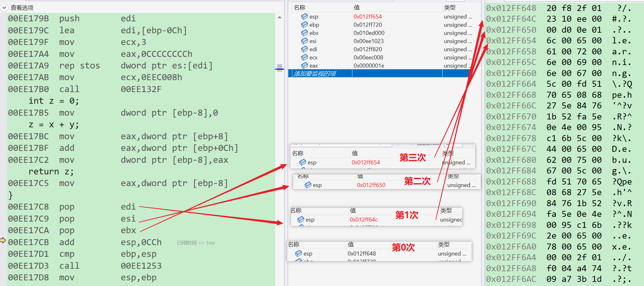Image resolution: width=644 pixels, height=286 pixels.
Task: Select esi value 0x00ee1023
Action: pyautogui.click(x=368, y=41)
